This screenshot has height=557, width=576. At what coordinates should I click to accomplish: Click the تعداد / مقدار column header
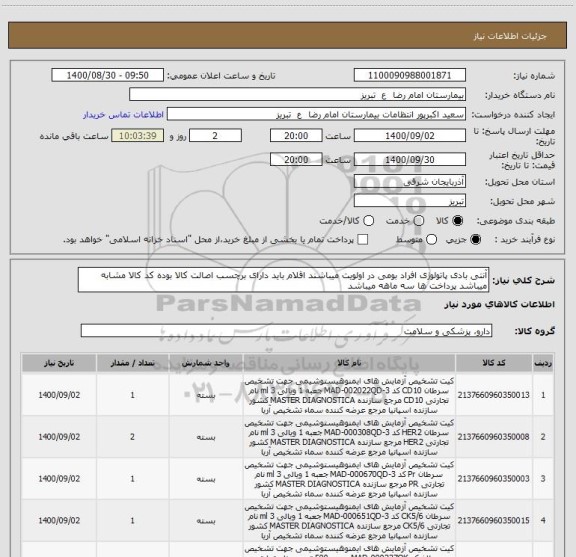point(133,363)
